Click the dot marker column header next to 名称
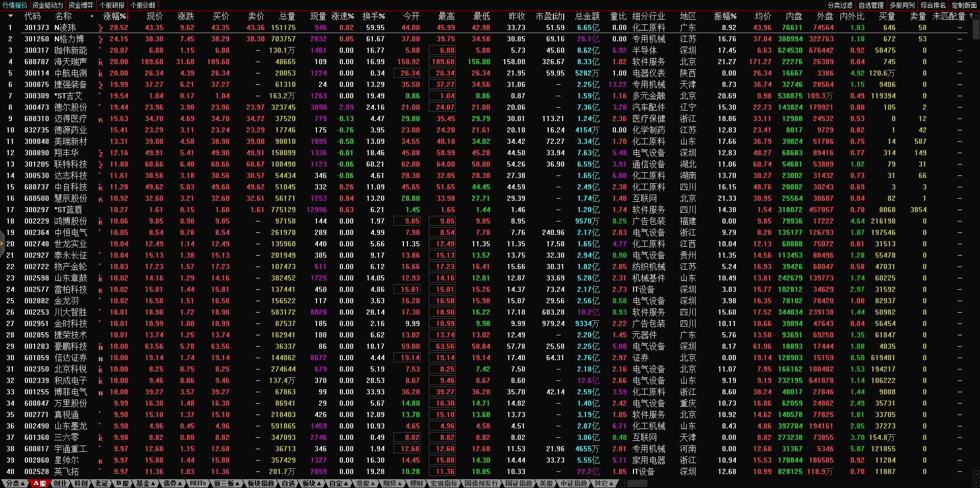980x488 pixels. [x=92, y=16]
